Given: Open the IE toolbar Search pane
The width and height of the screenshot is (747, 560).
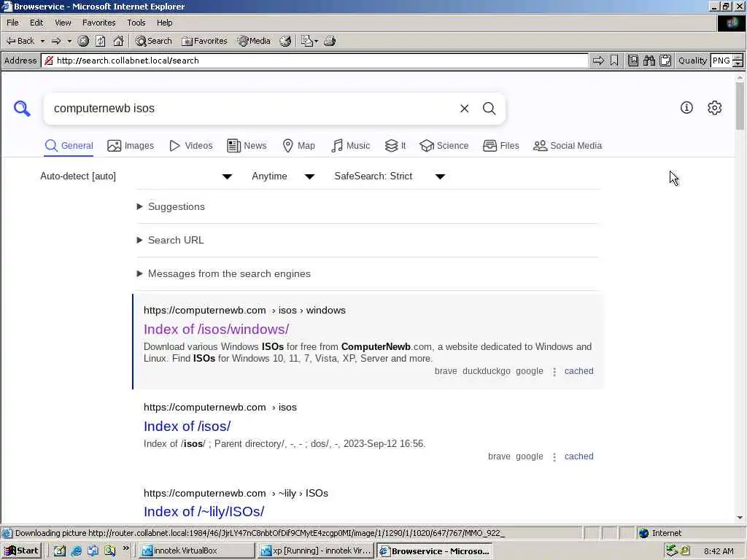Looking at the screenshot, I should tap(153, 41).
